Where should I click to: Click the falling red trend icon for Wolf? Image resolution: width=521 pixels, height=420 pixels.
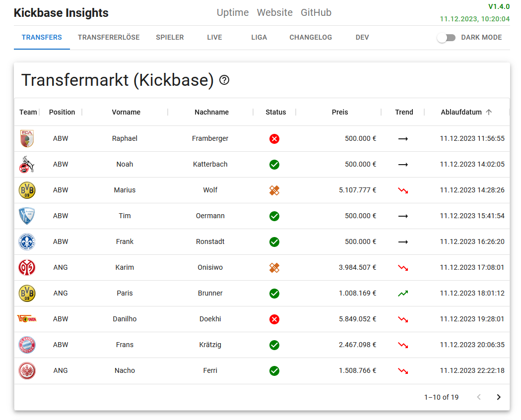click(403, 190)
